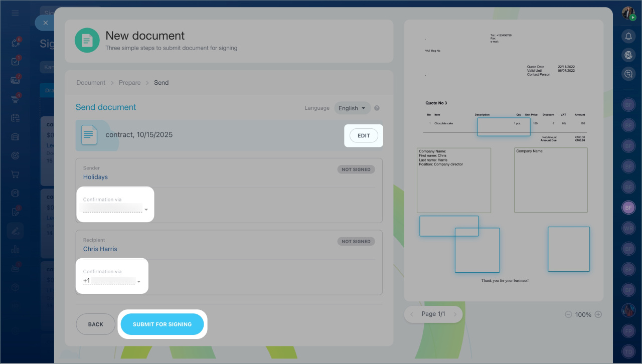This screenshot has height=364, width=642.
Task: Open the English language dropdown
Action: pyautogui.click(x=352, y=108)
